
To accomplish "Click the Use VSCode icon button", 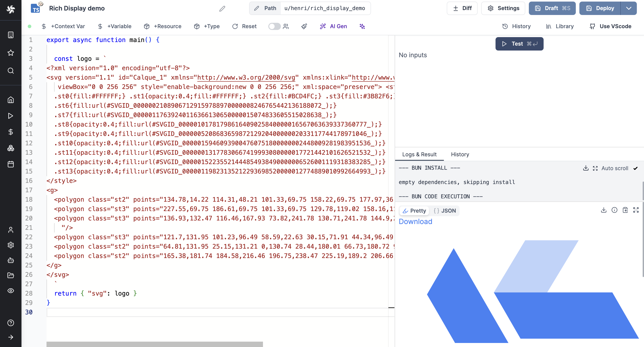I will (592, 26).
